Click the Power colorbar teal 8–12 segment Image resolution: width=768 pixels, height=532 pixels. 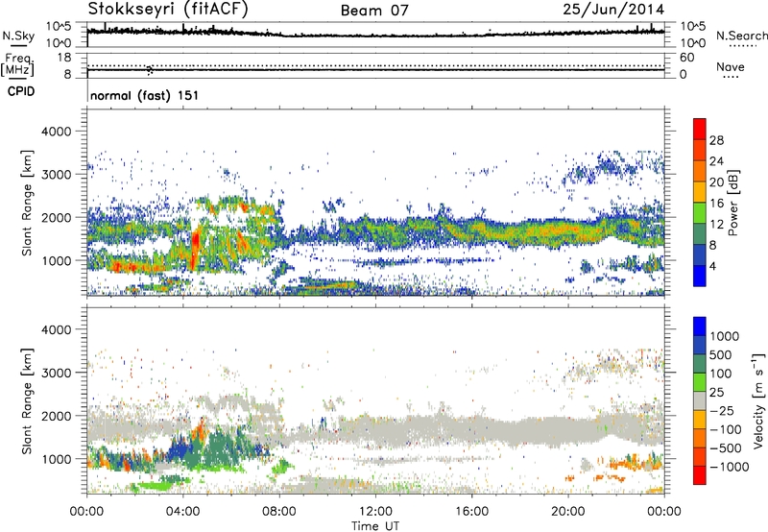[x=700, y=234]
